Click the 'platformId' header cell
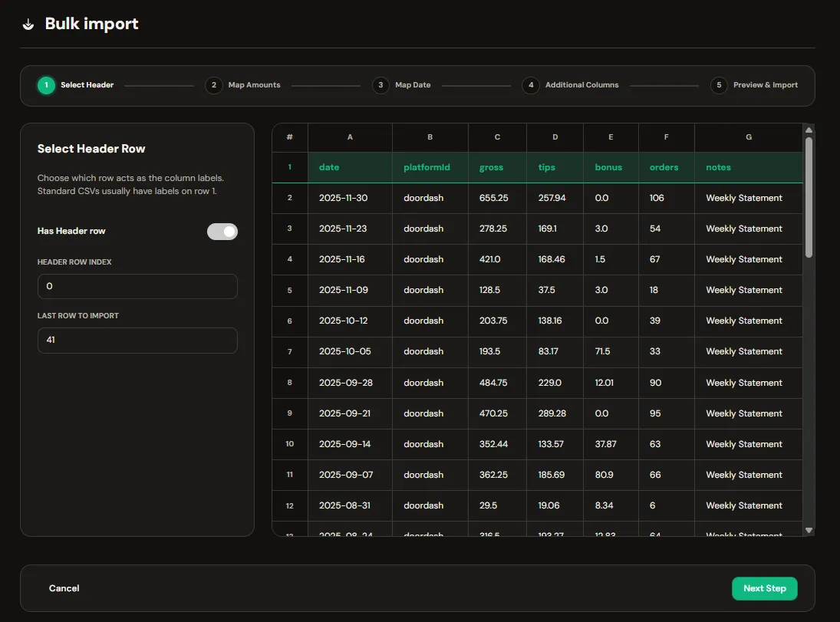 (x=430, y=168)
